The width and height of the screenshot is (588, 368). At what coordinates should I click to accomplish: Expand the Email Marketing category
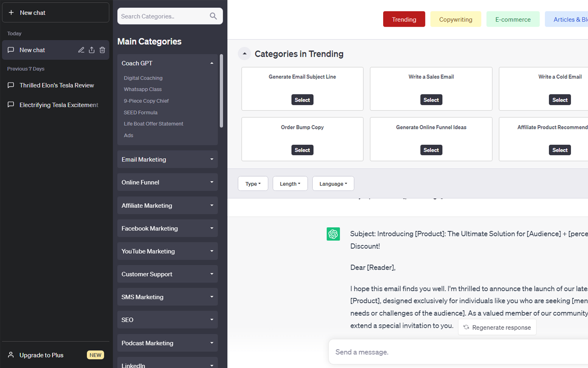tap(167, 160)
